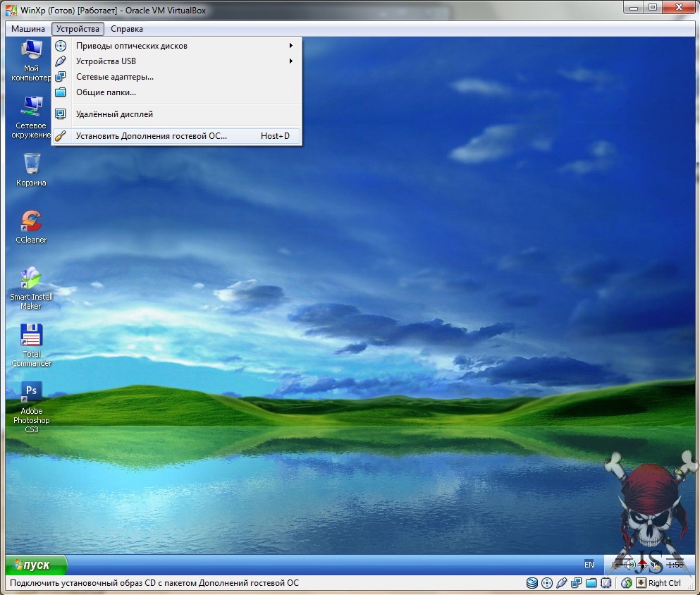
Task: Select Smart Install Maker shortcut
Action: tap(31, 288)
